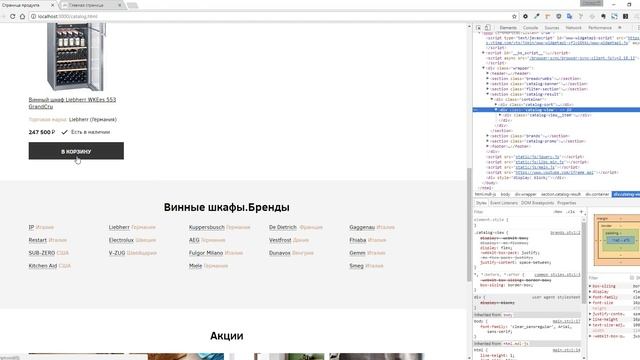The image size is (640, 360).
Task: Select the div.container breadcrumb in DevTools
Action: 597,194
